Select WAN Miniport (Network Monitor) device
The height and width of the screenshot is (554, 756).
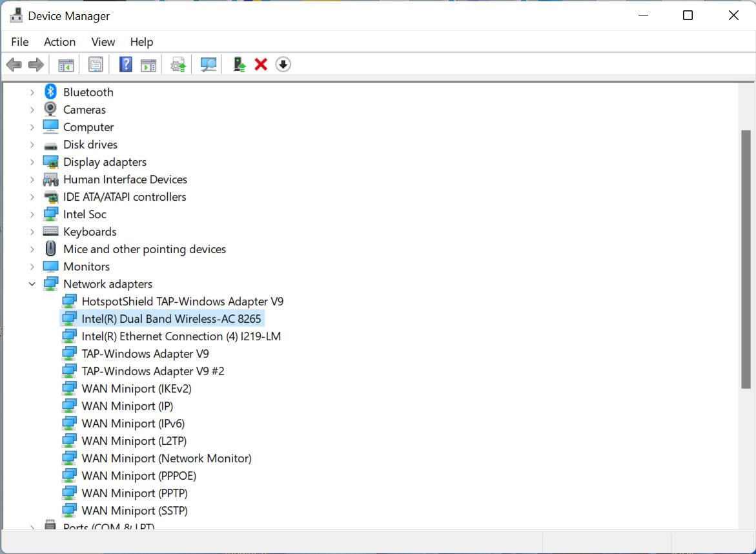[166, 458]
